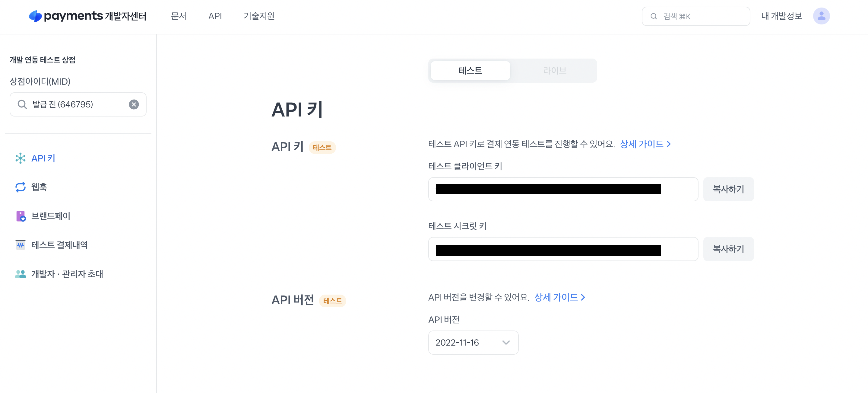This screenshot has height=393, width=868.
Task: Open 내 개발정보
Action: pyautogui.click(x=781, y=16)
